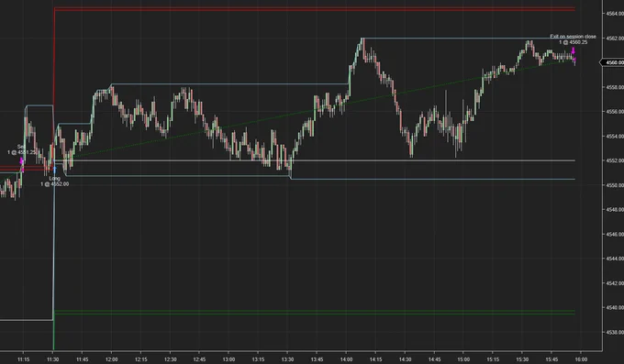Click the 4554.00 price axis label
This screenshot has width=624, height=364.
615,136
